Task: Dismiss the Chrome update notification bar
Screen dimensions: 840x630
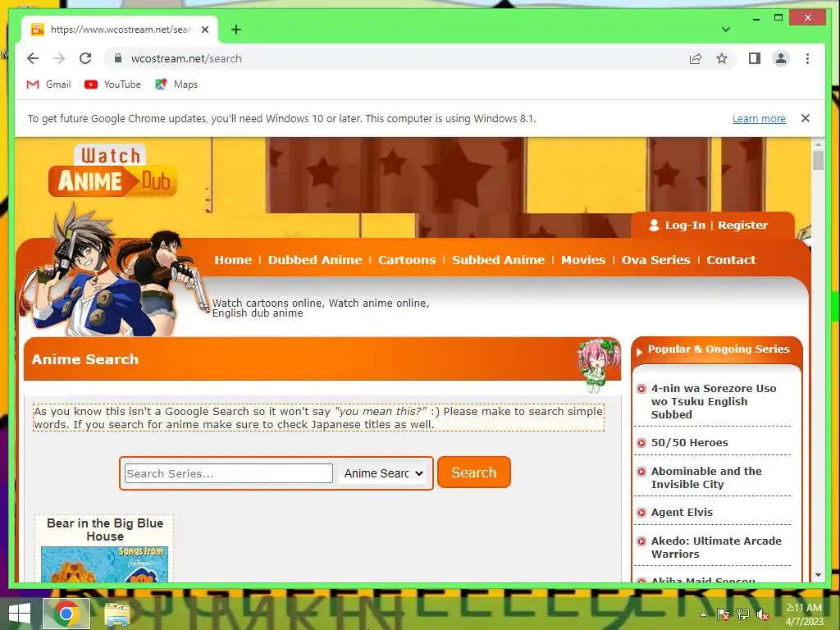Action: coord(806,118)
